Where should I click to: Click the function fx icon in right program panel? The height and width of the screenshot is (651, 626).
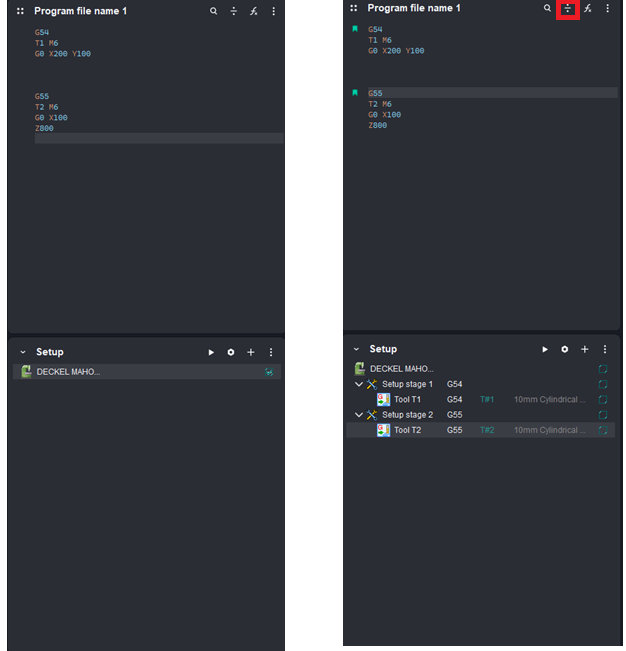tap(588, 9)
